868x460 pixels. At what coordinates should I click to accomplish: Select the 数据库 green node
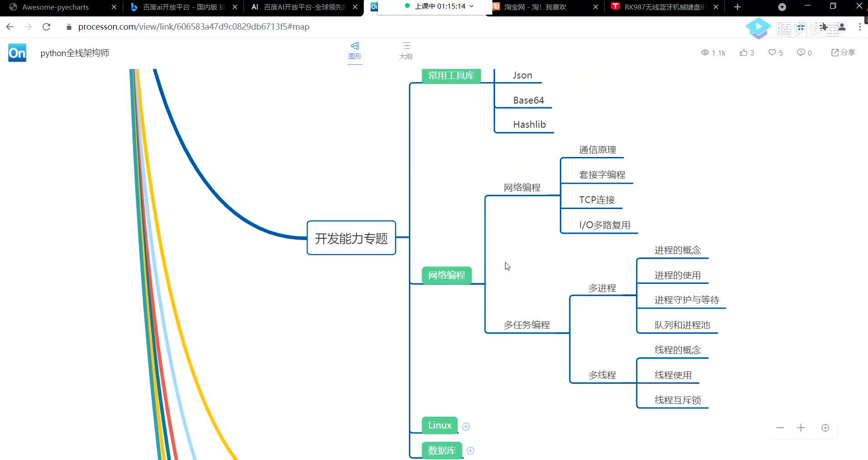[x=442, y=450]
